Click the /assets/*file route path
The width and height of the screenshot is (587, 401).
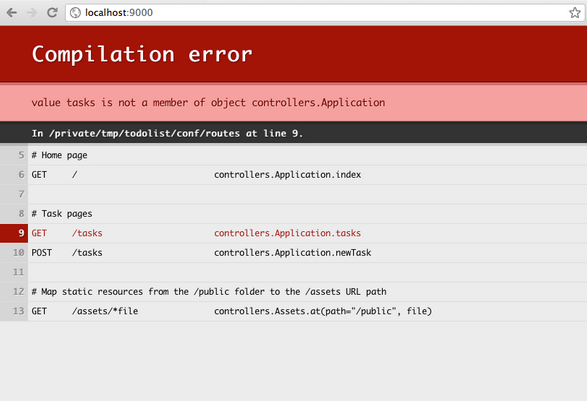(105, 311)
